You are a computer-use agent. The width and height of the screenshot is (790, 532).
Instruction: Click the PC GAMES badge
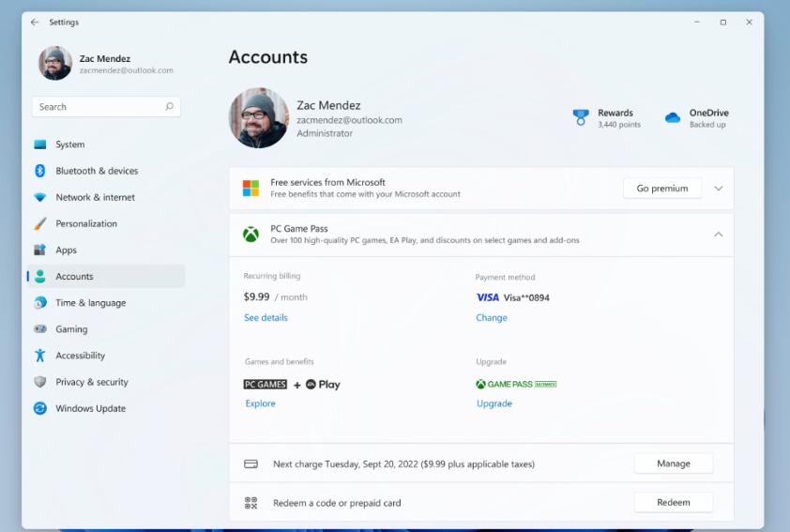pyautogui.click(x=265, y=385)
